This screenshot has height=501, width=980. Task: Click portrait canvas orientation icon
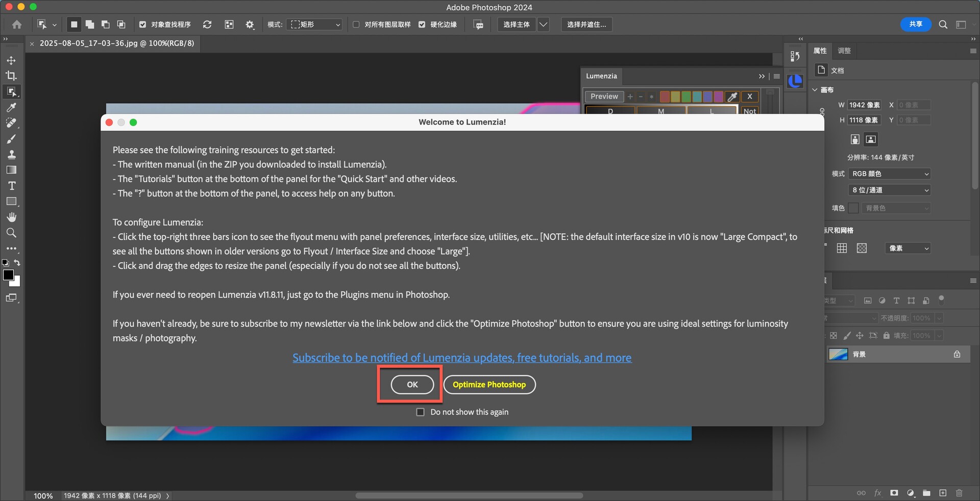click(855, 139)
